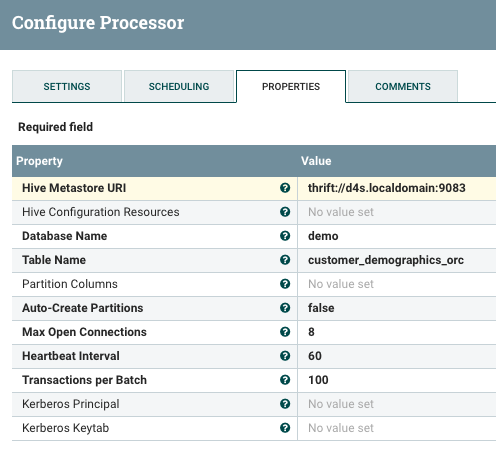Switch to the Settings tab
The image size is (496, 464).
coord(67,86)
